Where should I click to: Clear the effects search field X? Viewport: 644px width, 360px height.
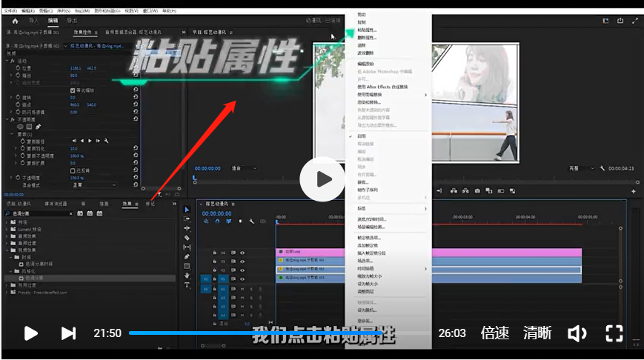click(70, 214)
